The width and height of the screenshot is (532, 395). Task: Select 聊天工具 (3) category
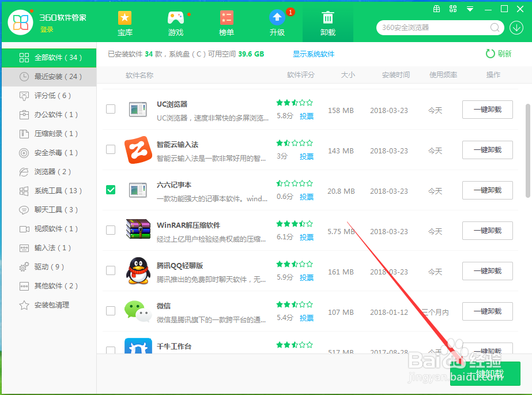click(x=49, y=210)
